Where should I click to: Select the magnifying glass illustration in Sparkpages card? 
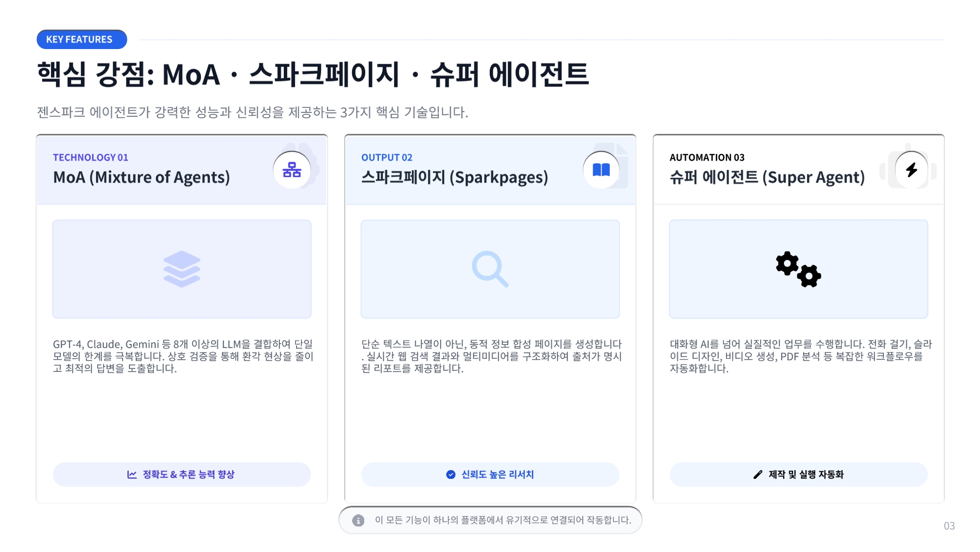[490, 269]
